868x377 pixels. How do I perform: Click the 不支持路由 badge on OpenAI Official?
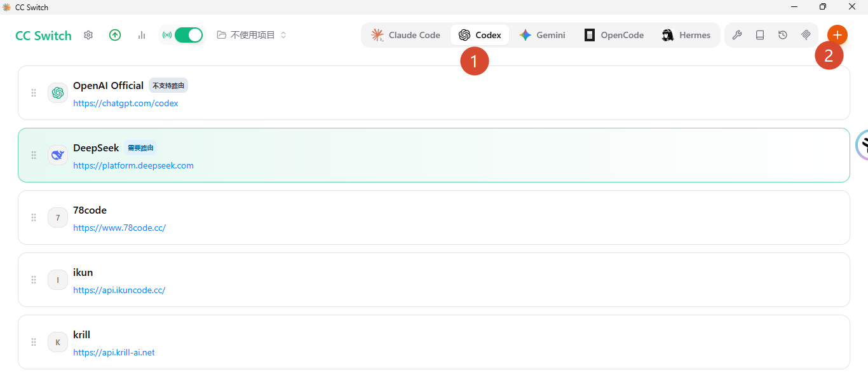coord(168,86)
